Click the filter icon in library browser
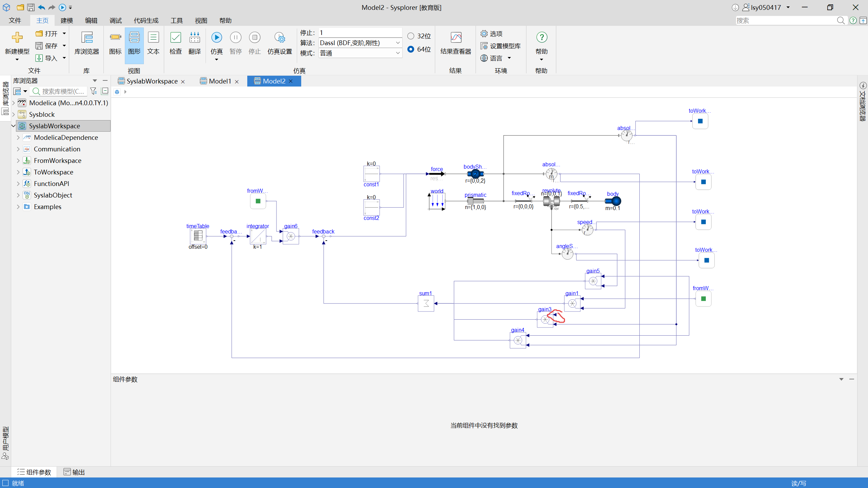This screenshot has height=488, width=868. [94, 91]
